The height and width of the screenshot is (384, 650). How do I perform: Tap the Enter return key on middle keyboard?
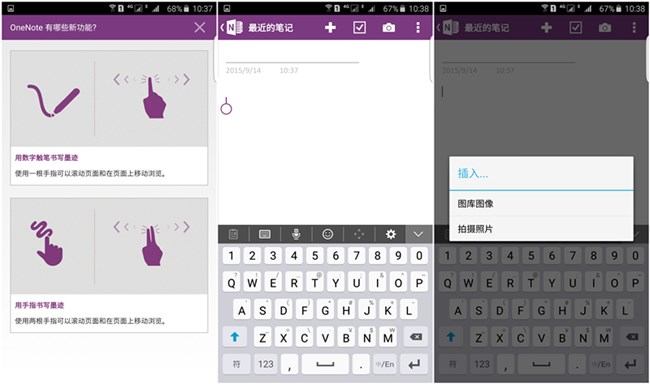tap(415, 365)
